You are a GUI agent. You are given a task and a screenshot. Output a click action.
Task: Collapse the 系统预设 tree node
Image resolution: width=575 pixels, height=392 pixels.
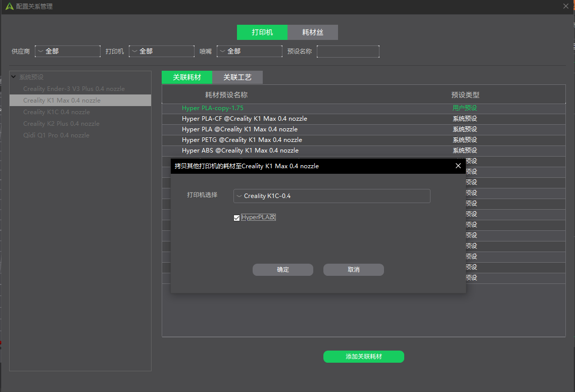pos(14,77)
